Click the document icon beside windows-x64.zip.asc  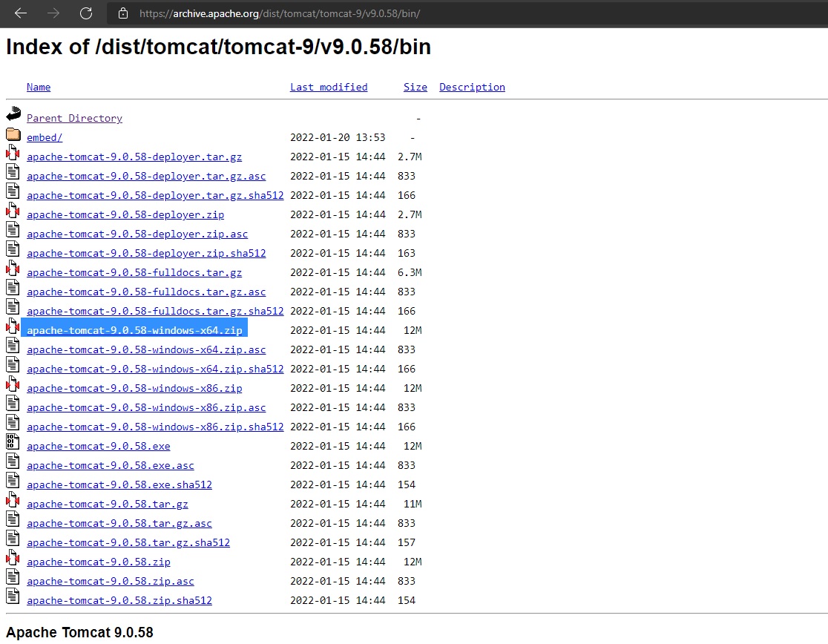(x=13, y=346)
